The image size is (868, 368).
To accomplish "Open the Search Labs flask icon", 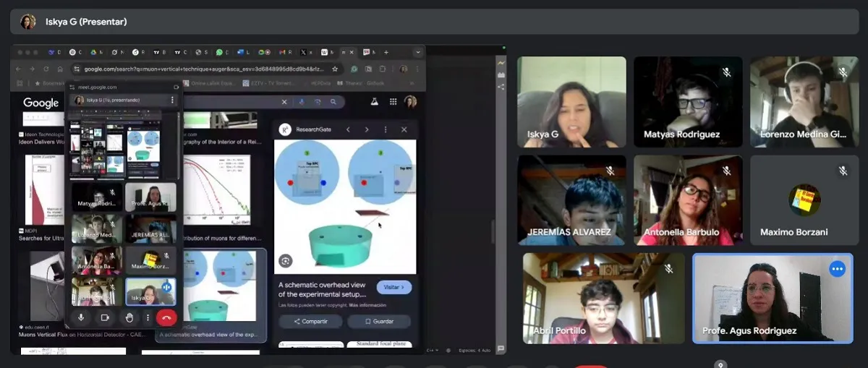I will [x=375, y=103].
